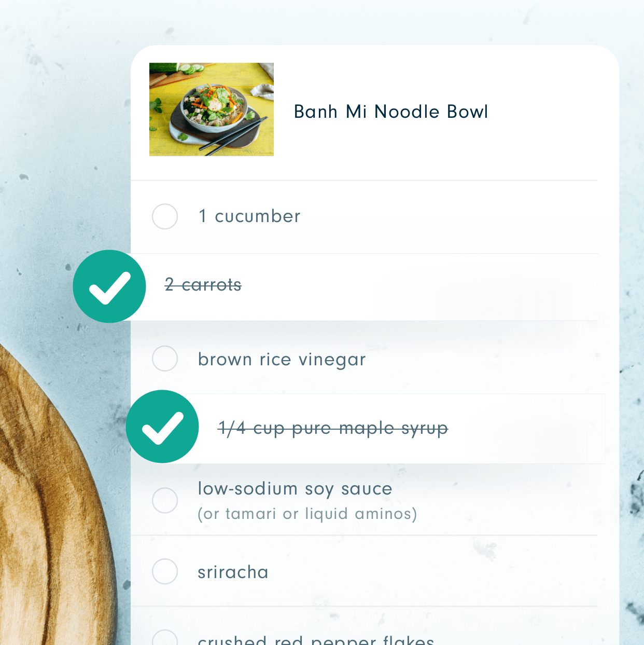
Task: Select the sriracha ingredient label
Action: click(x=233, y=572)
